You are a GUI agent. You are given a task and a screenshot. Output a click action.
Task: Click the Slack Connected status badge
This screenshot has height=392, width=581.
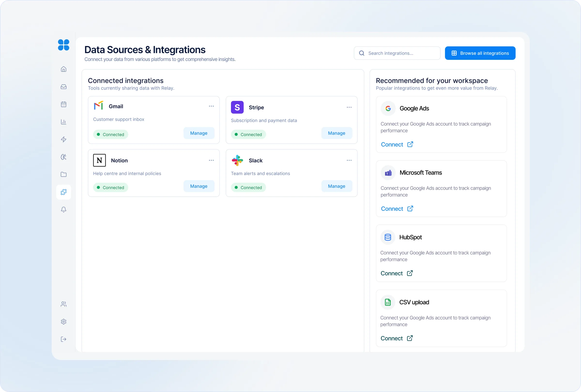point(248,187)
